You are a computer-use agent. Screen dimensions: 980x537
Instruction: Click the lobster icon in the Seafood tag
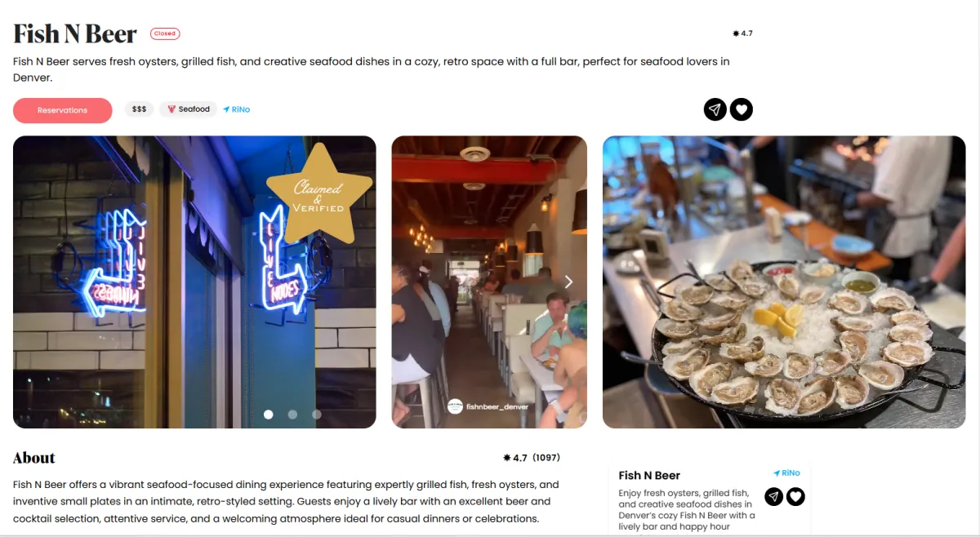pyautogui.click(x=172, y=109)
